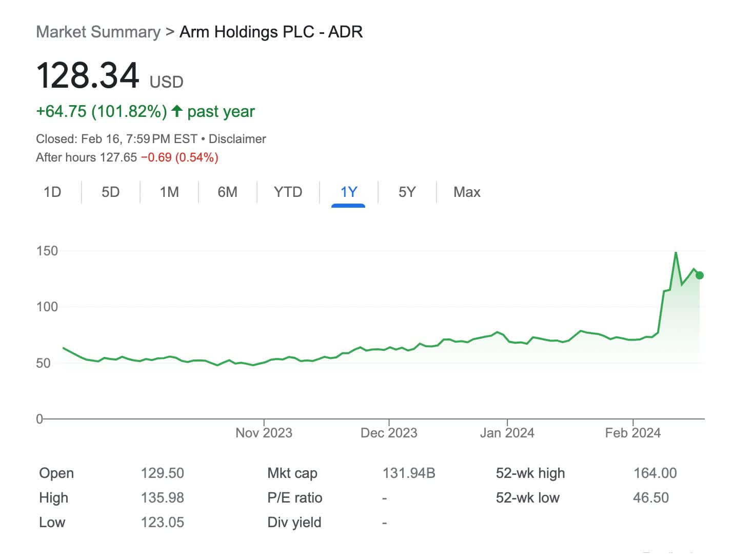Viewport: 752px width, 560px height.
Task: Click the 128.34 current price
Action: click(88, 76)
